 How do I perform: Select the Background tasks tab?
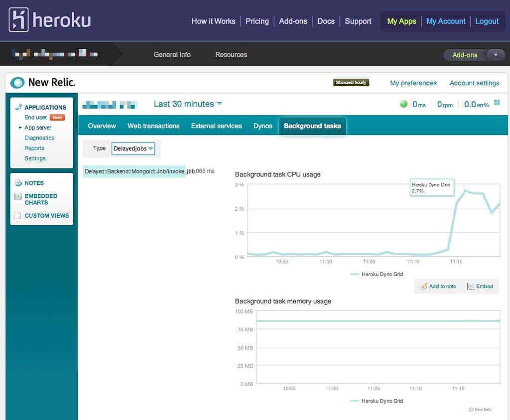point(312,126)
